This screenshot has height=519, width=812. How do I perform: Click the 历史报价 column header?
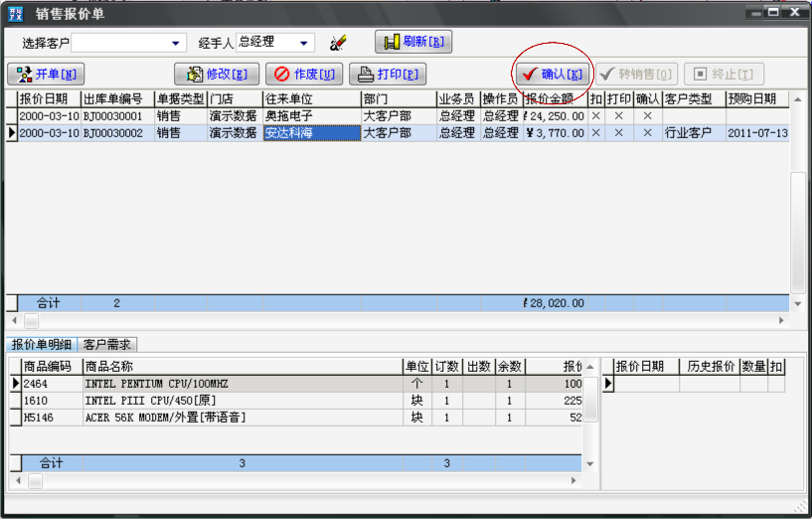(710, 367)
